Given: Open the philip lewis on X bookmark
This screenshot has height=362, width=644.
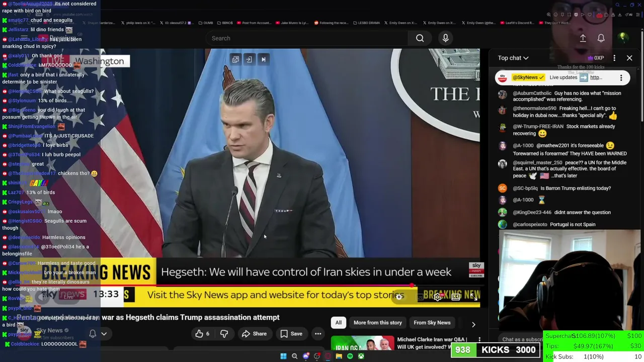Looking at the screenshot, I should (x=139, y=23).
